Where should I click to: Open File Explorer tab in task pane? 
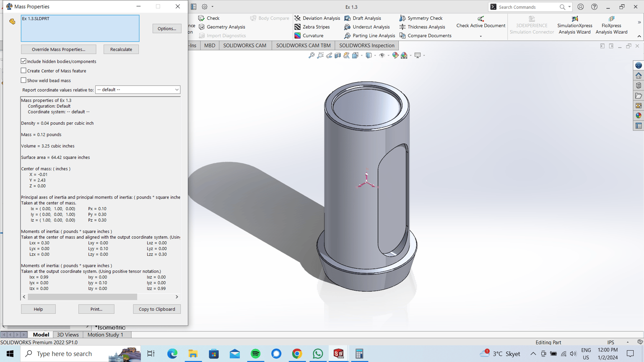pos(639,96)
